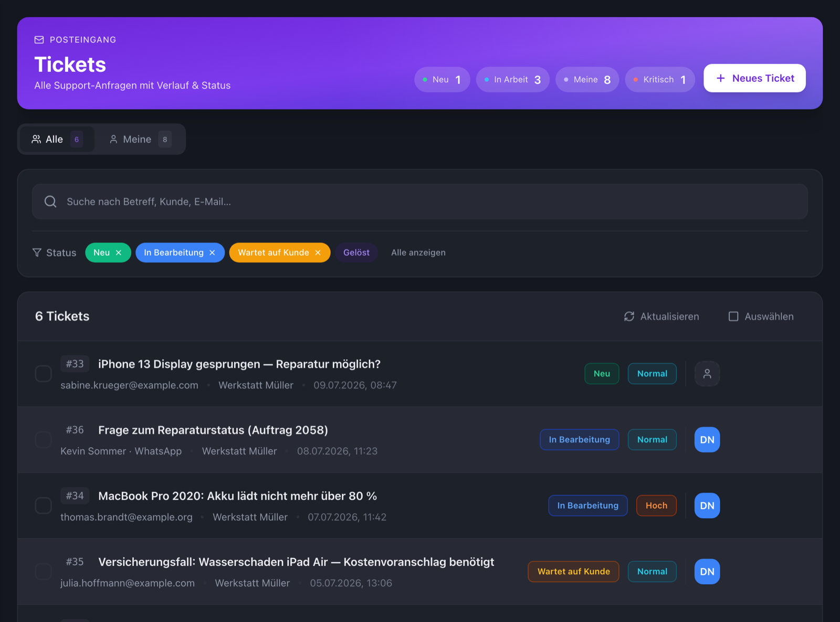Image resolution: width=840 pixels, height=622 pixels.
Task: Select ticket #34 checkbox
Action: tap(43, 505)
